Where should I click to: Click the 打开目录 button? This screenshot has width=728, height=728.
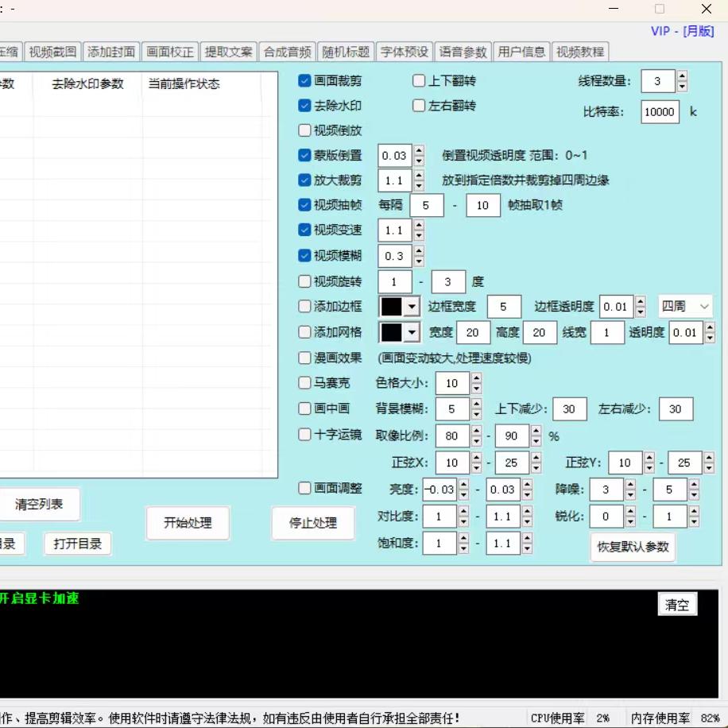point(78,544)
